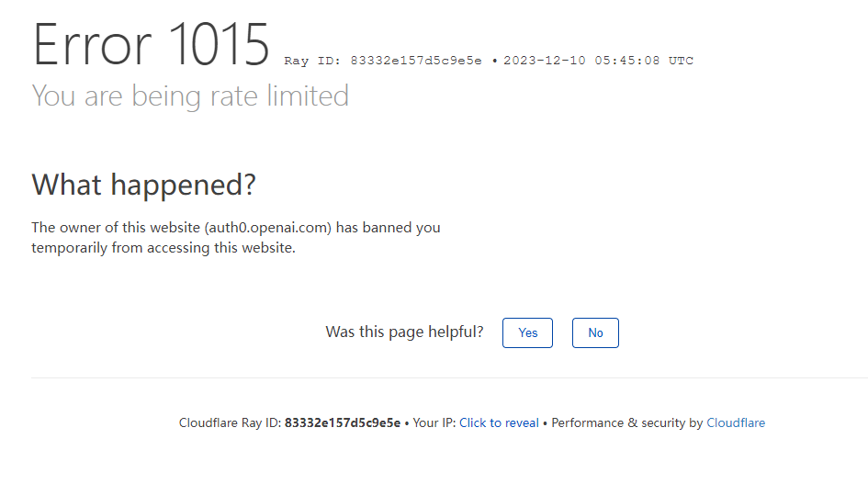Click the 'Your IP:' label
This screenshot has width=868, height=484.
pyautogui.click(x=434, y=423)
